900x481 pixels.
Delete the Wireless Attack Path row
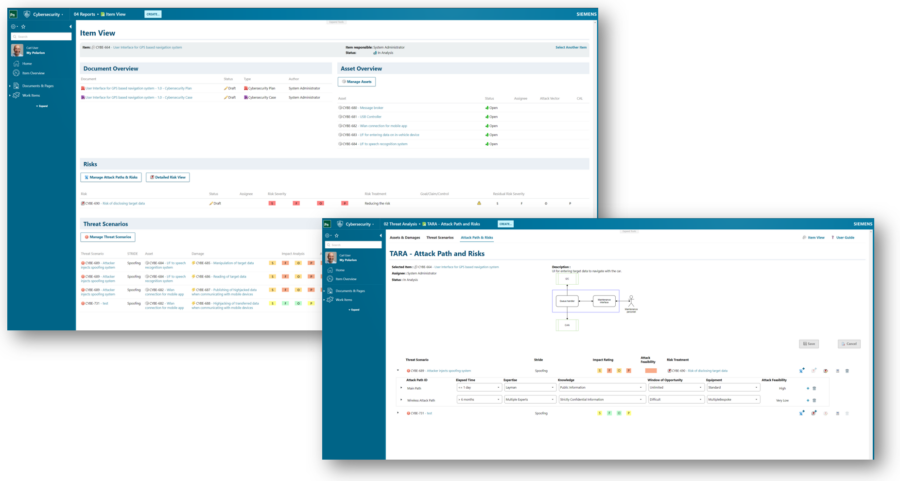click(813, 400)
